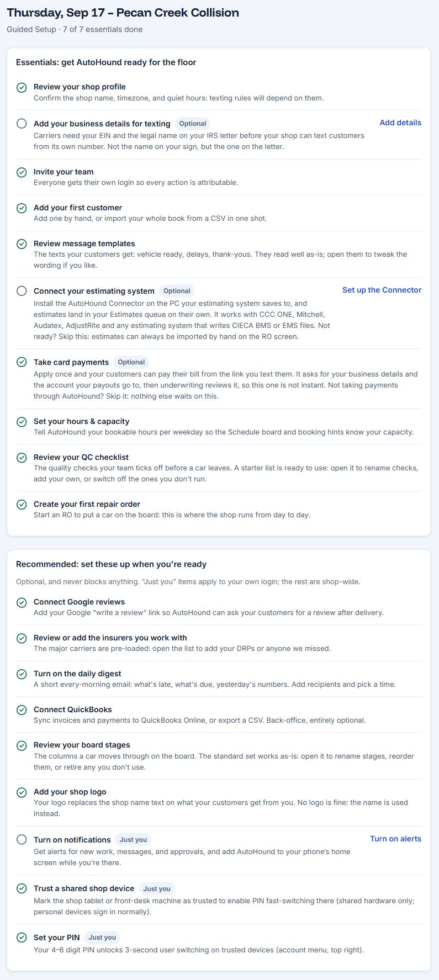The image size is (439, 980).
Task: Open Review your board stages entry
Action: (x=219, y=756)
